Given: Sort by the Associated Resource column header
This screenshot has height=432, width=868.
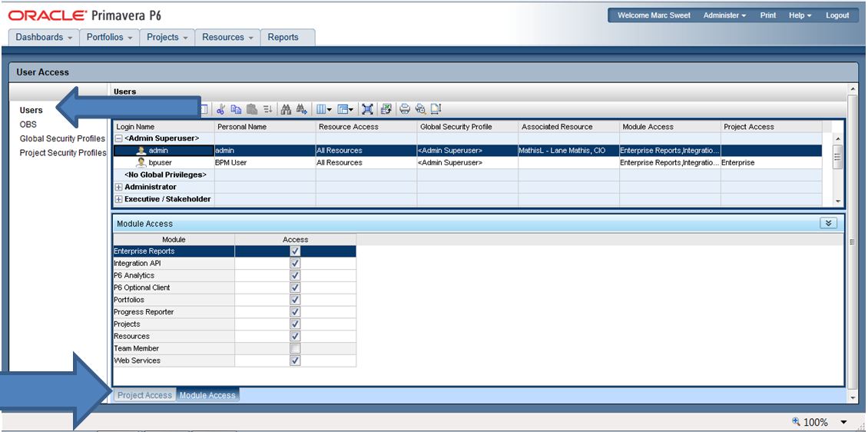Looking at the screenshot, I should tap(569, 127).
